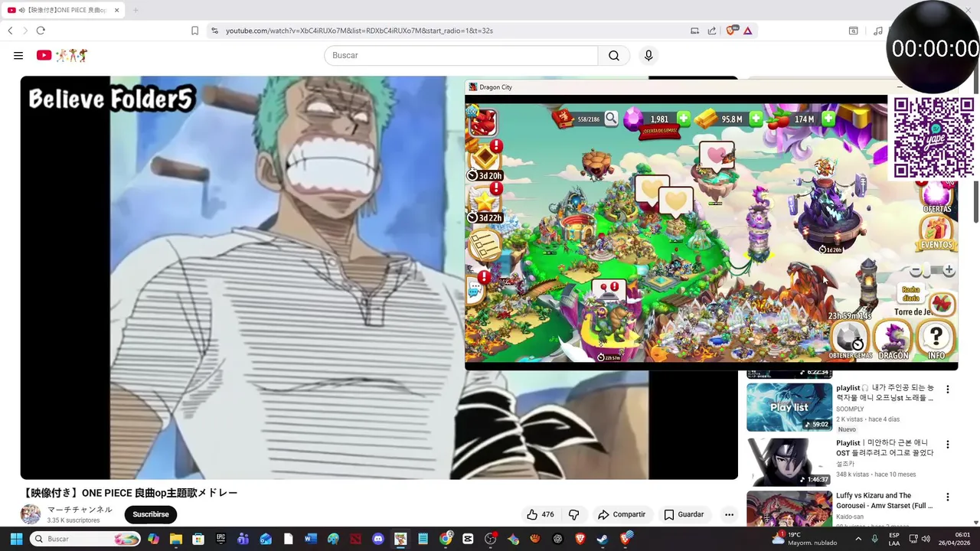Focus the YouTube Buscar search field
This screenshot has width=980, height=551.
pyautogui.click(x=461, y=55)
